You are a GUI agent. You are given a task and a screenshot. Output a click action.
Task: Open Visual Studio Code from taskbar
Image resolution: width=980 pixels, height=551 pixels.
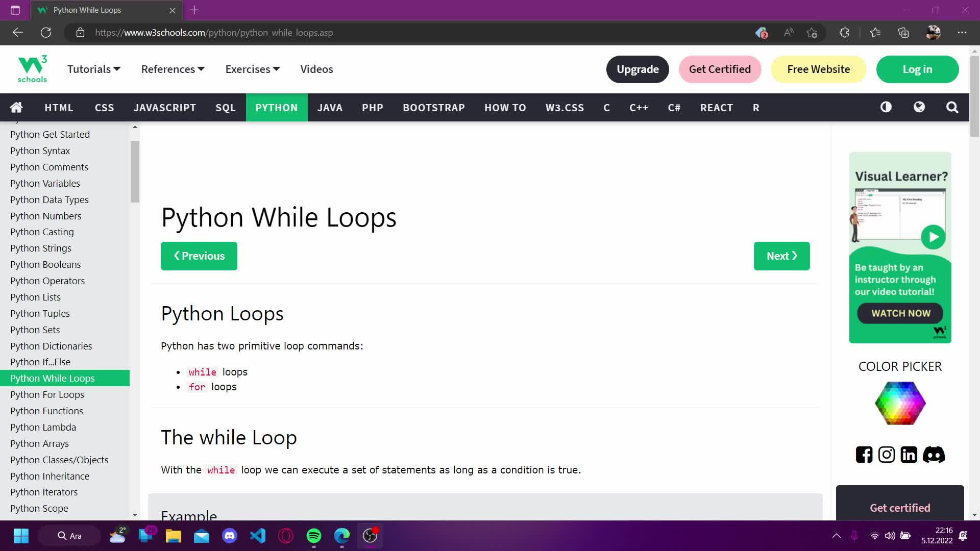pyautogui.click(x=258, y=536)
